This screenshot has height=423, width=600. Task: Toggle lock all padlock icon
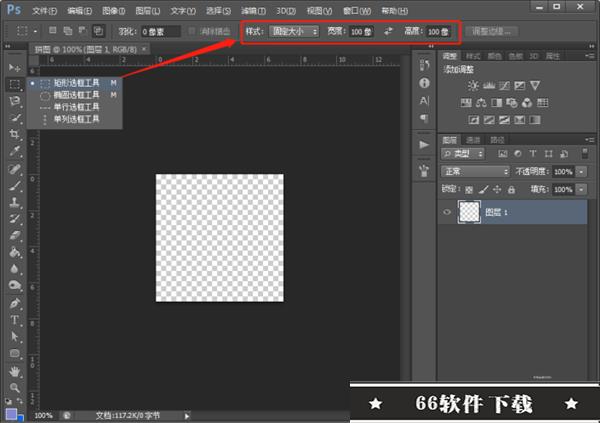pyautogui.click(x=511, y=189)
